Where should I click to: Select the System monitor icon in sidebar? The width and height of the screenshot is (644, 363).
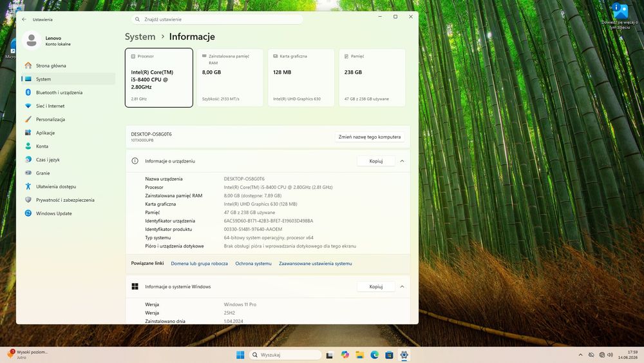point(28,79)
